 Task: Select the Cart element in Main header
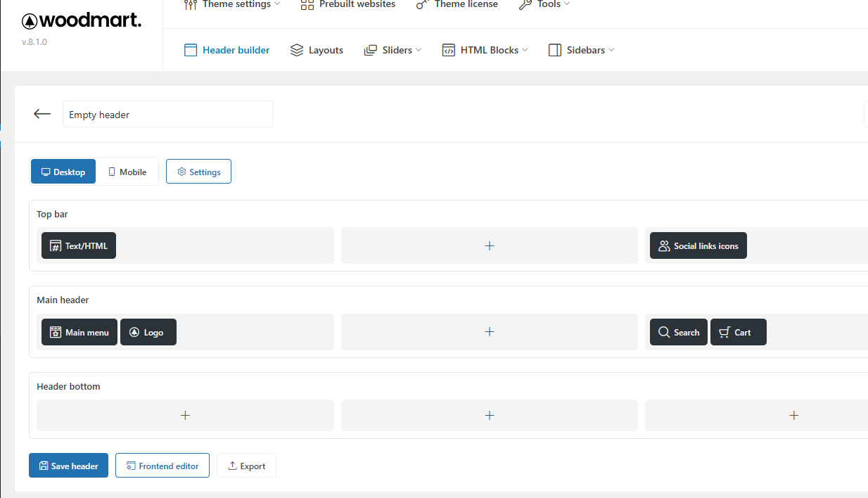(738, 332)
